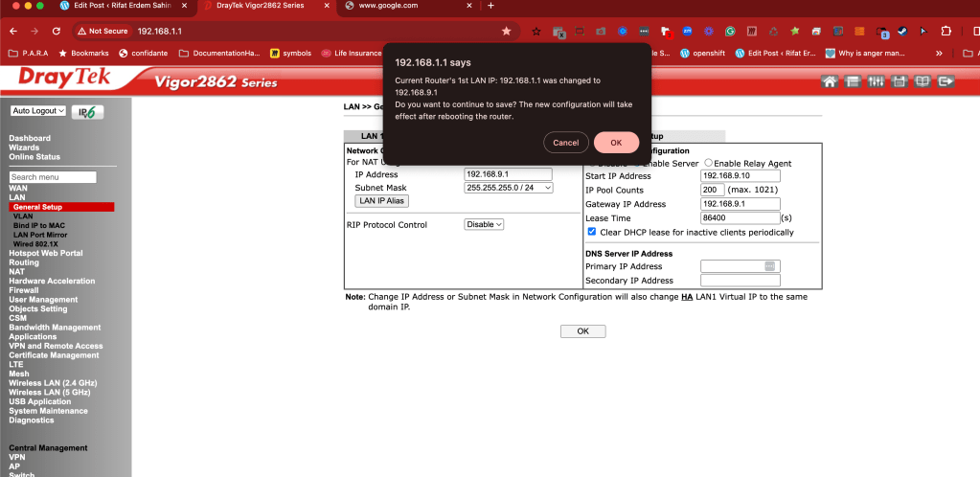
Task: Click the OK button below the note
Action: point(583,331)
